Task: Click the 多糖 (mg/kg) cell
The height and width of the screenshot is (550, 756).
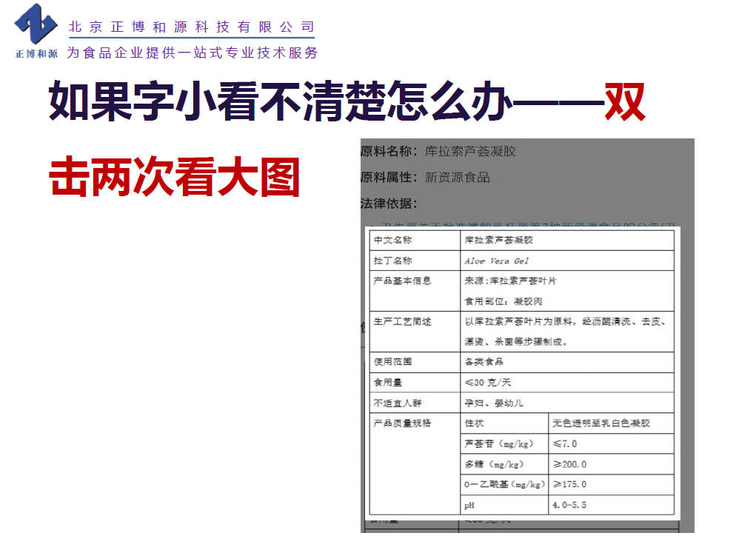Action: [x=504, y=464]
